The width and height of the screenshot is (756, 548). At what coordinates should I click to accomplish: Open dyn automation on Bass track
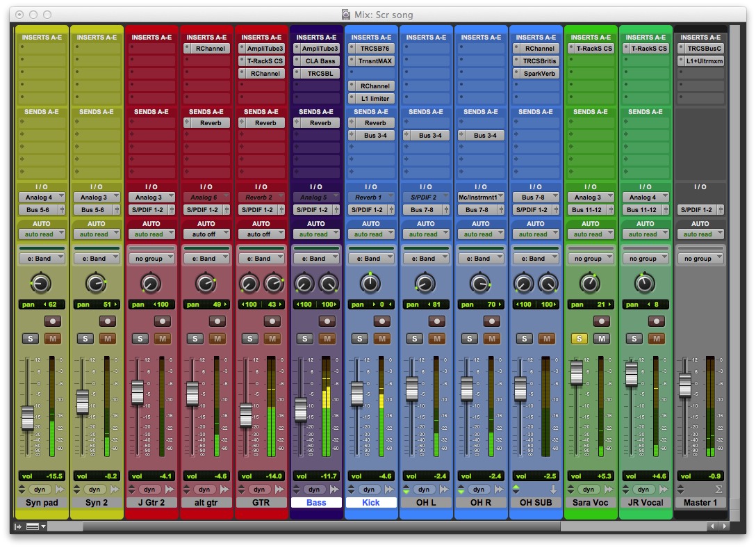point(314,490)
